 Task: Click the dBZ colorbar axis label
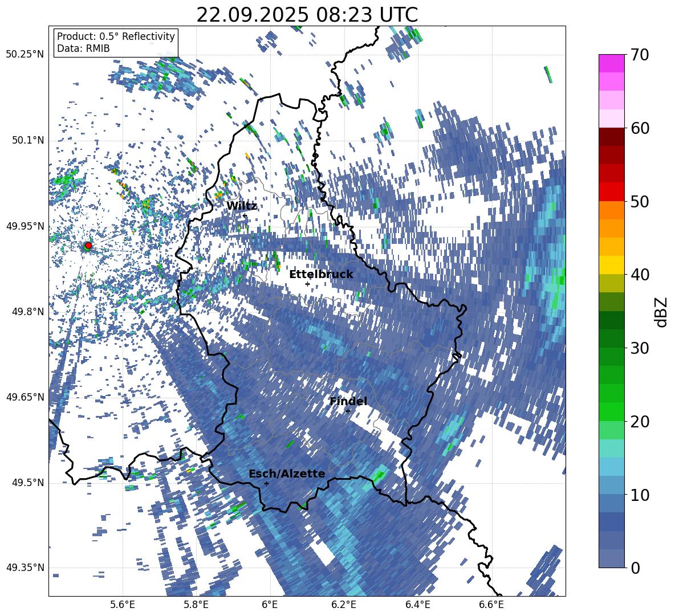coord(661,312)
